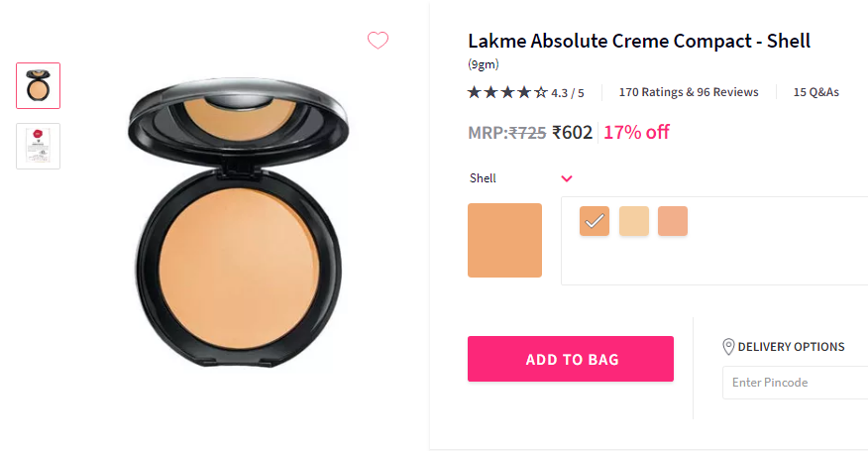Pick the peach pink shade swatch
This screenshot has width=868, height=451.
(x=673, y=221)
